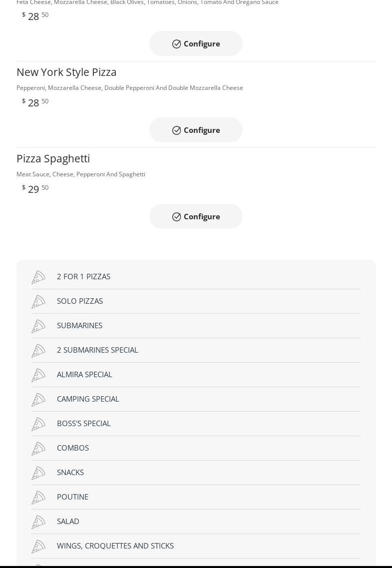Image resolution: width=392 pixels, height=568 pixels.
Task: Click pizza slice icon next to SOLO PIZZAS
Action: 38,302
